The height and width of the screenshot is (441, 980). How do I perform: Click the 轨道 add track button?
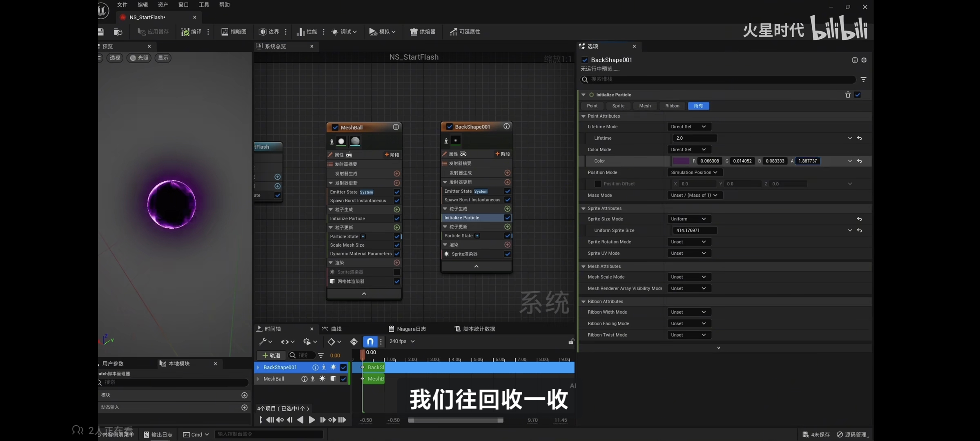coord(271,355)
